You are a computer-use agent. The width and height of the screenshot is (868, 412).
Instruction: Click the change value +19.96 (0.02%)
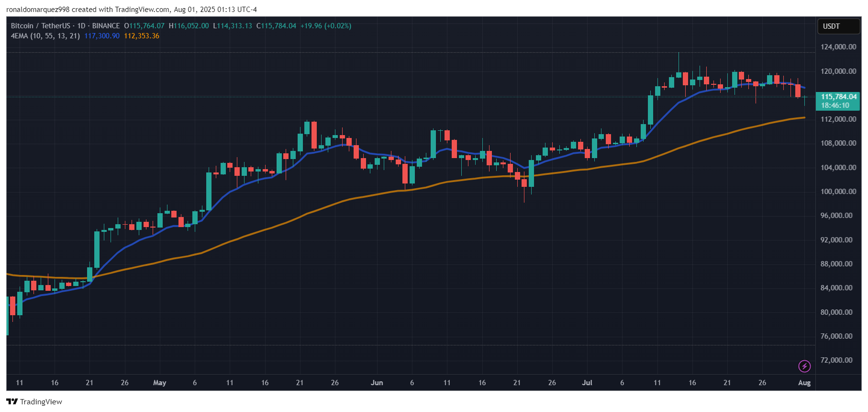pyautogui.click(x=326, y=26)
